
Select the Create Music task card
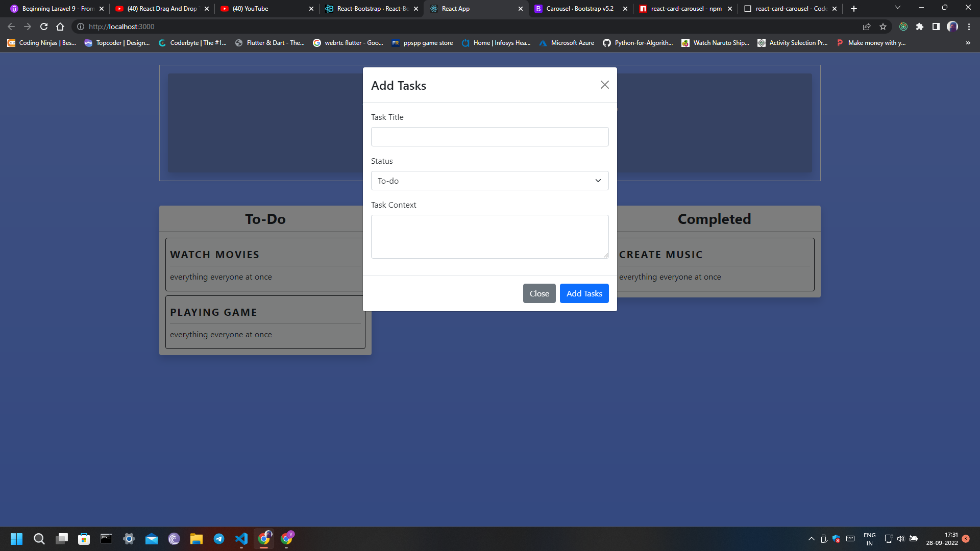[715, 264]
